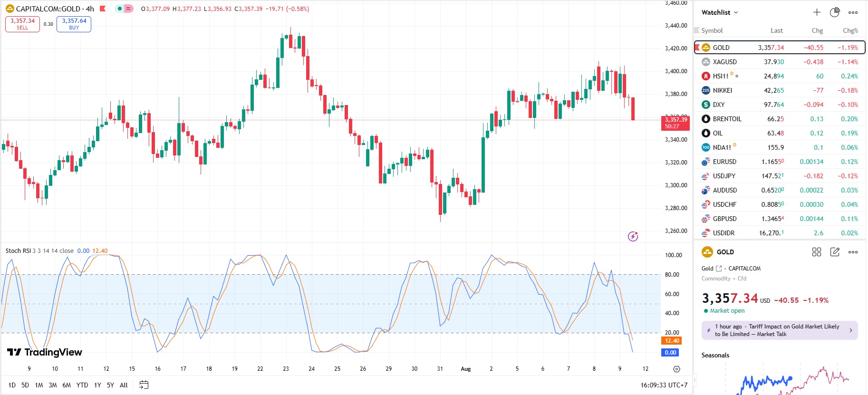
Task: Open the go to date calendar icon
Action: [144, 385]
